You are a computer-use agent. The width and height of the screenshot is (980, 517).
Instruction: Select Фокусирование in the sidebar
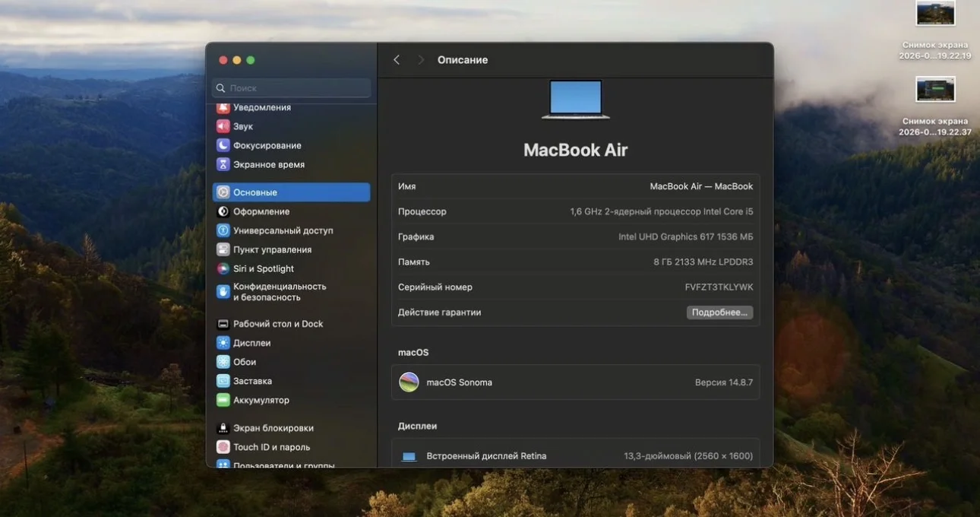267,145
